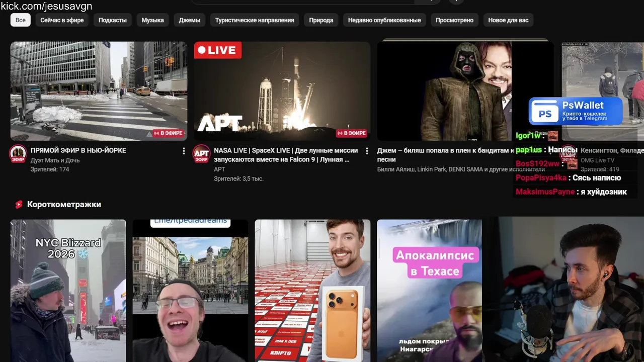Select 'Недавно опубликованные' filter chip

coord(384,20)
